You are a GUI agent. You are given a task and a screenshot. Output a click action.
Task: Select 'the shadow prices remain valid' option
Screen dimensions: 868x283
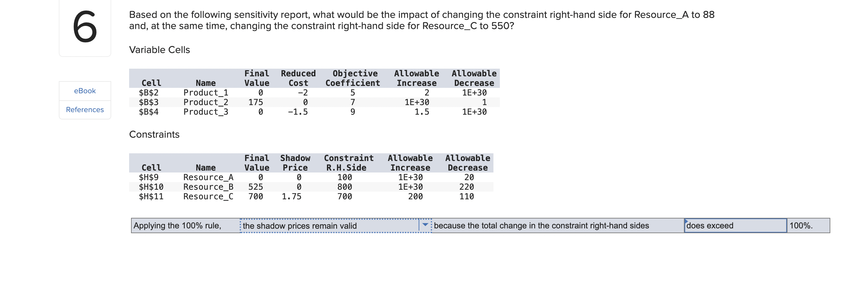[x=299, y=226]
